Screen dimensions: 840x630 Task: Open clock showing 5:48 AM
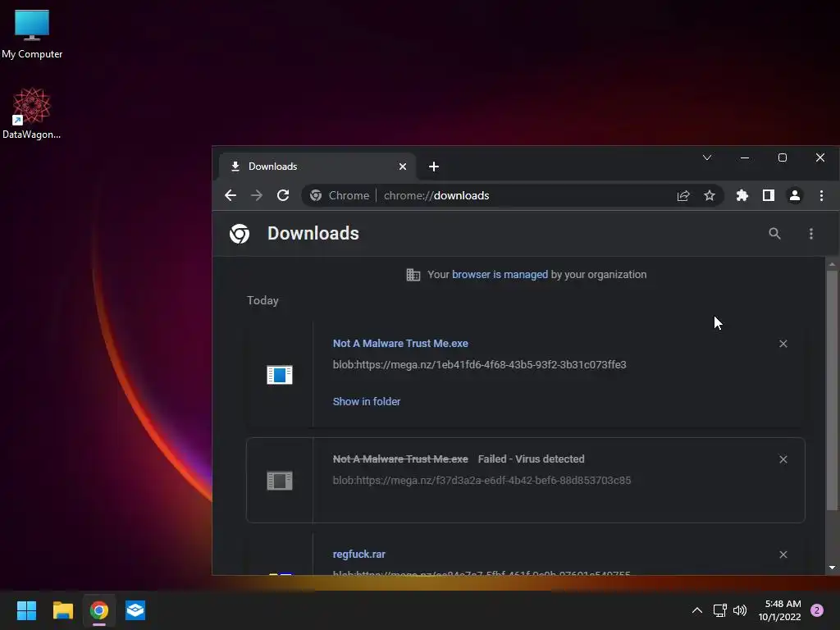(x=779, y=610)
